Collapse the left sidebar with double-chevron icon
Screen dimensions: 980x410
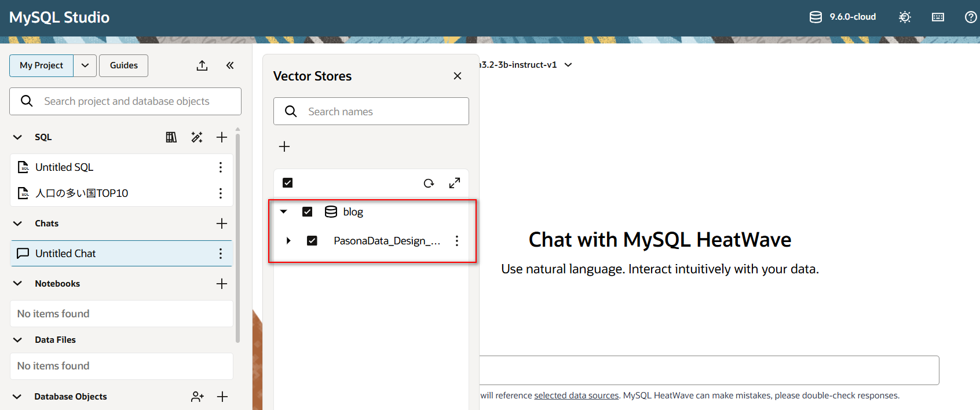(230, 65)
